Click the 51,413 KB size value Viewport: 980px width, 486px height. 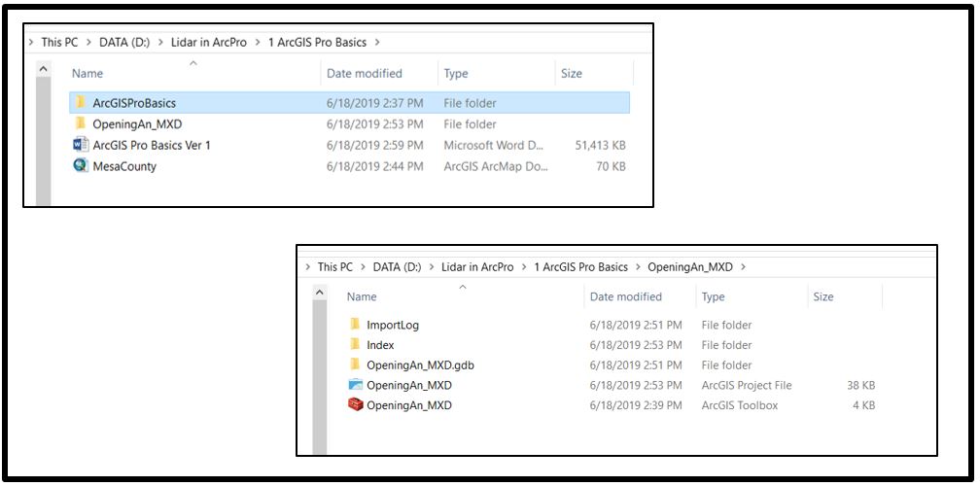click(600, 146)
